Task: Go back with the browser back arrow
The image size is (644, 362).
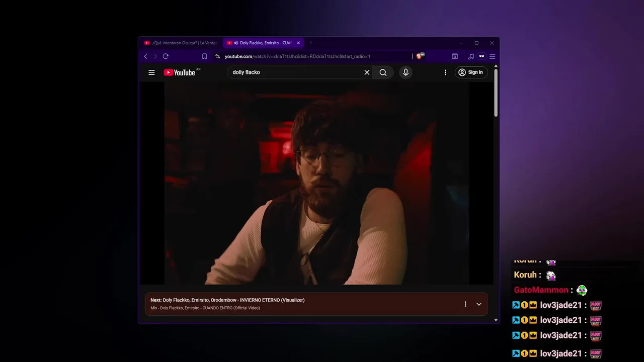Action: pyautogui.click(x=146, y=56)
